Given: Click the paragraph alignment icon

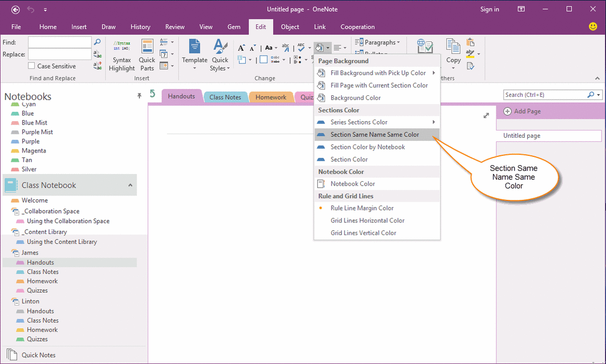Looking at the screenshot, I should click(x=337, y=48).
